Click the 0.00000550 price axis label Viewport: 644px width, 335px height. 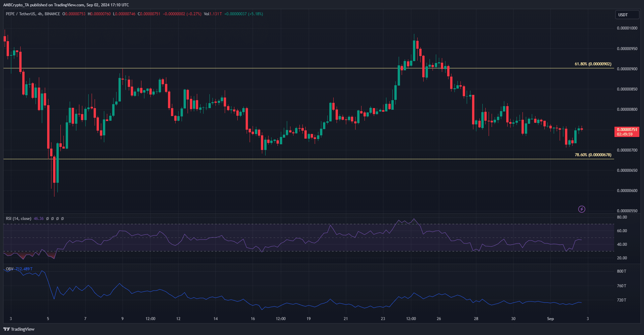coord(627,211)
